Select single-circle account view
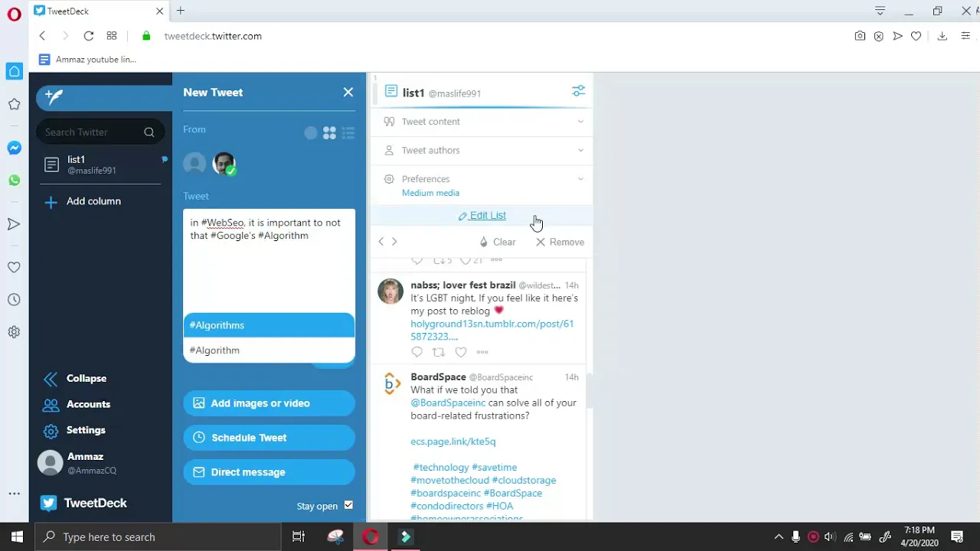 tap(311, 133)
